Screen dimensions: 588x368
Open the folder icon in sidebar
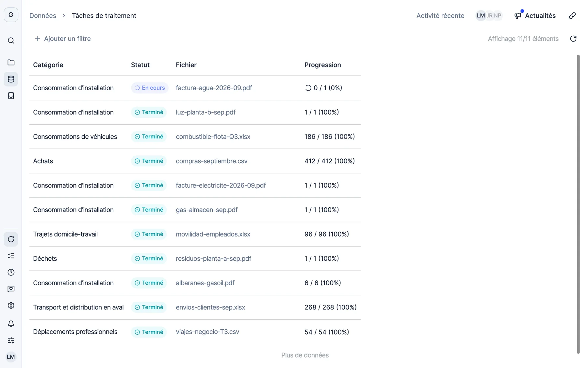click(11, 62)
